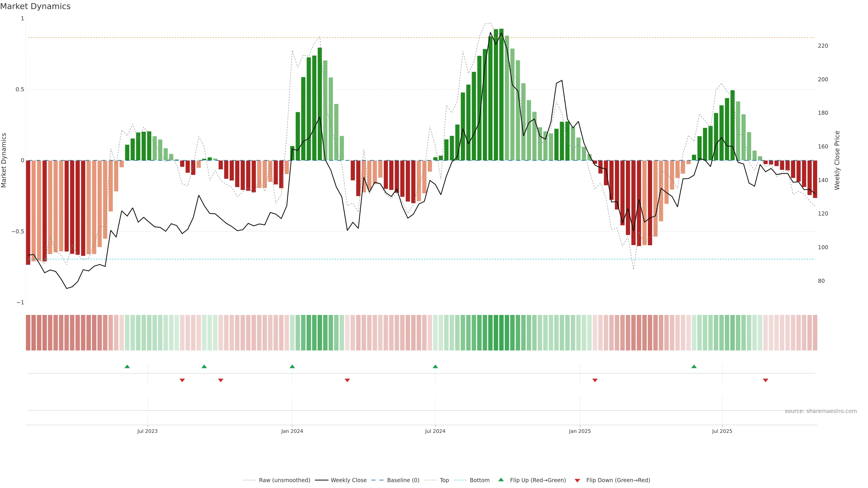The image size is (868, 488).
Task: Click the Jan 2024 x-axis label
Action: (x=292, y=431)
